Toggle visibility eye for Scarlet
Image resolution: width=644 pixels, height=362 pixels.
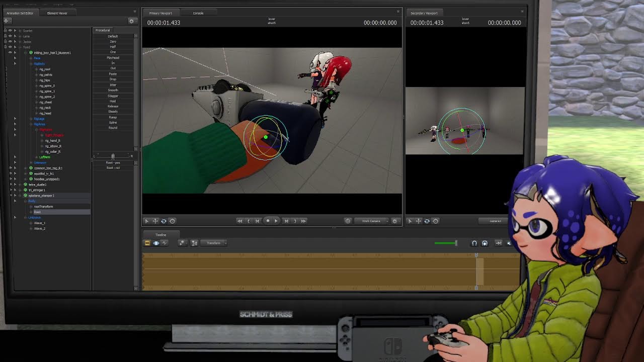point(10,31)
